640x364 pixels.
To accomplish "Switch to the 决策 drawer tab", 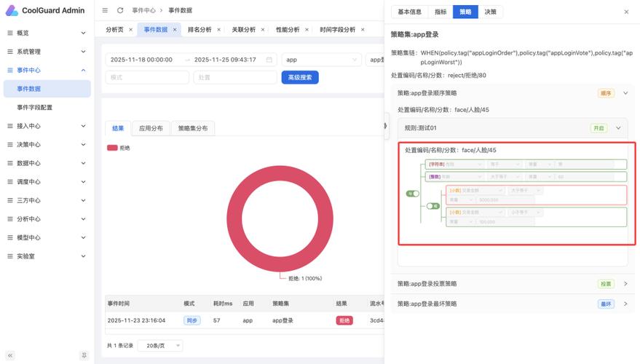I will pyautogui.click(x=490, y=12).
